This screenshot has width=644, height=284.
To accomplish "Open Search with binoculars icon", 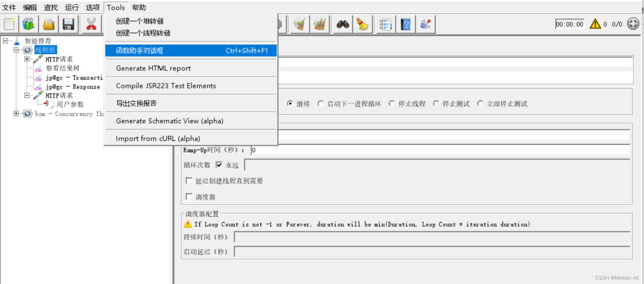I will [343, 24].
